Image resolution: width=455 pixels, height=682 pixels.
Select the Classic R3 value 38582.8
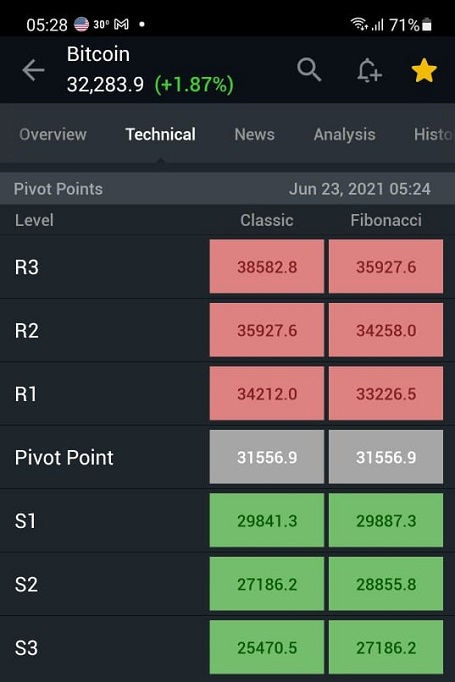click(267, 266)
